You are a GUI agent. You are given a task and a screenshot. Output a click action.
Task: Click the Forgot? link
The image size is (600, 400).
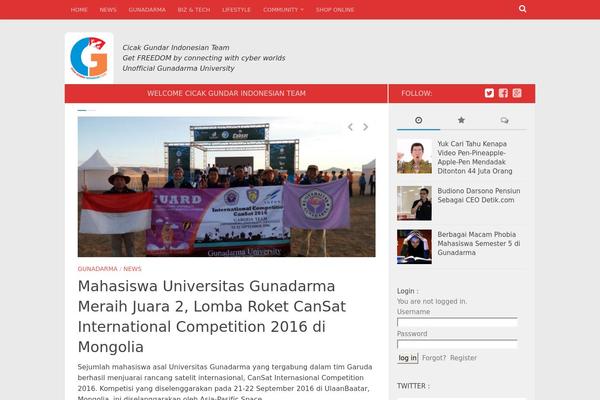pyautogui.click(x=434, y=358)
